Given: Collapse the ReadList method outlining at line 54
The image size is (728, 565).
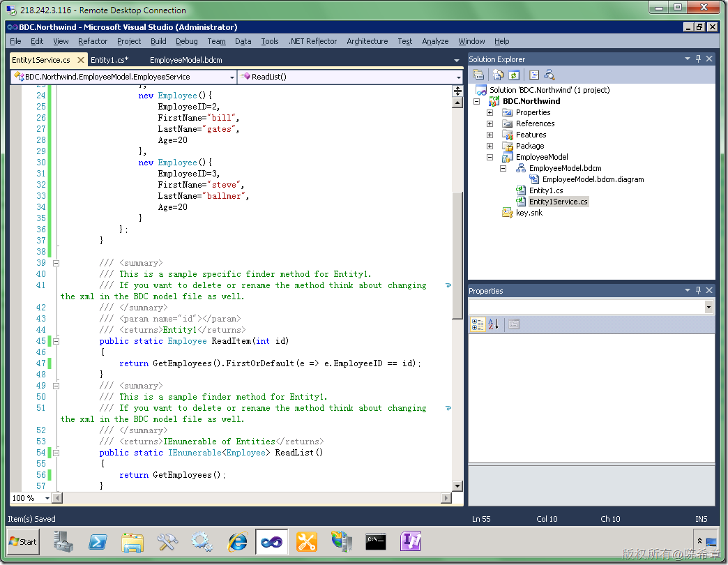Looking at the screenshot, I should coord(56,453).
